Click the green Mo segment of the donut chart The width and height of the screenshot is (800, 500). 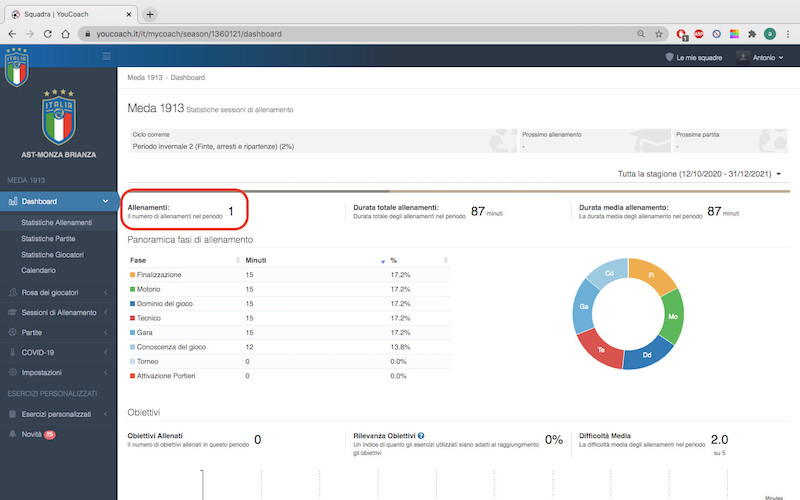coord(673,316)
